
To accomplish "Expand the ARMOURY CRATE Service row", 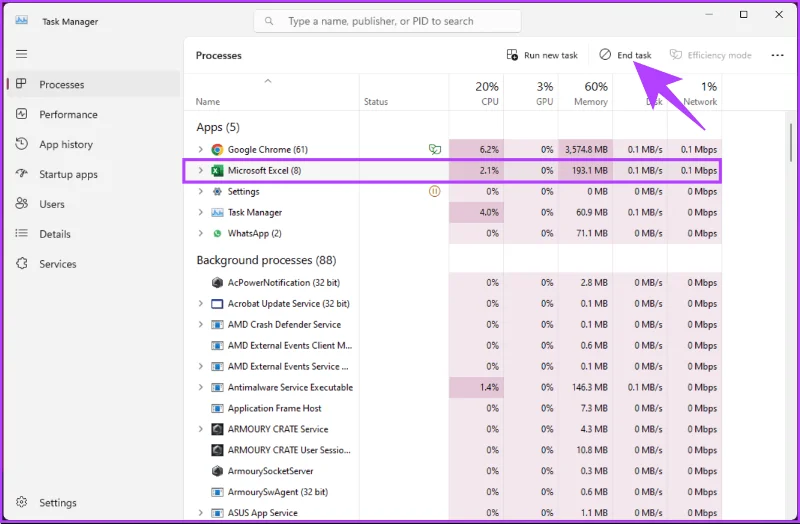I will (x=201, y=429).
